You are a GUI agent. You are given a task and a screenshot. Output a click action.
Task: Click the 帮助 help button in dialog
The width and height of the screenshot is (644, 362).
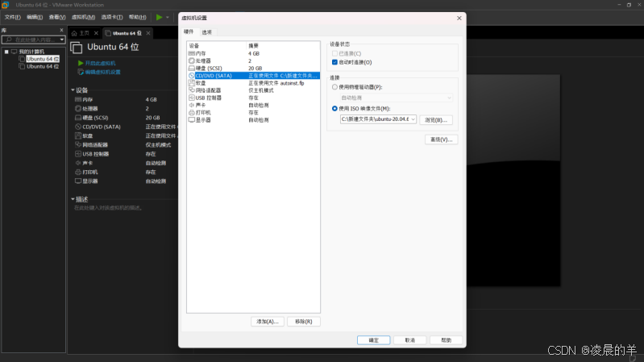446,340
